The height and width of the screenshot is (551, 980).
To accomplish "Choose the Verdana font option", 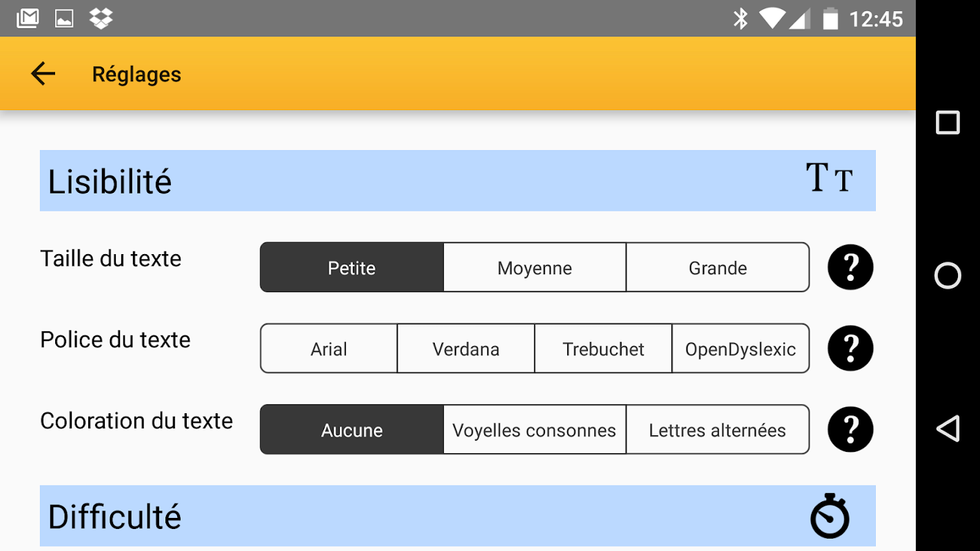I will pos(466,349).
